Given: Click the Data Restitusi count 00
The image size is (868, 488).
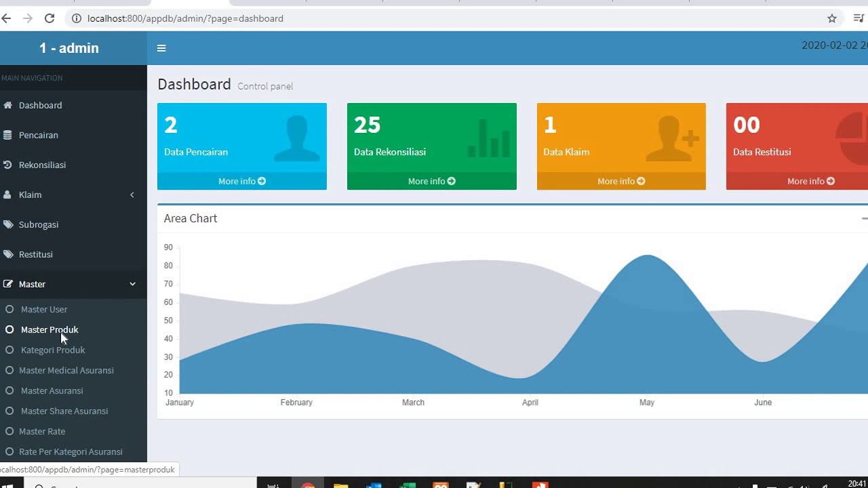Looking at the screenshot, I should point(747,125).
